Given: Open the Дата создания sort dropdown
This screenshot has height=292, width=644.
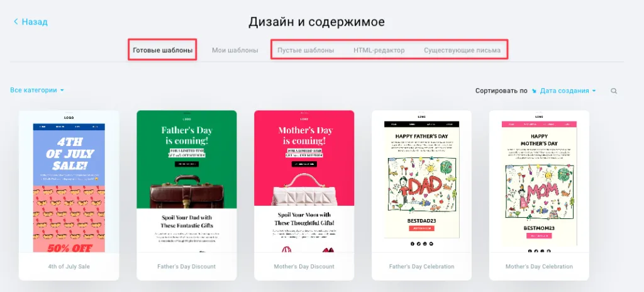Looking at the screenshot, I should coord(568,91).
